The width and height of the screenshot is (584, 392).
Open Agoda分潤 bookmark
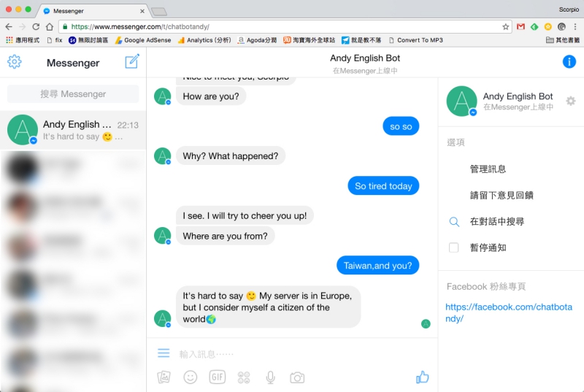[257, 40]
